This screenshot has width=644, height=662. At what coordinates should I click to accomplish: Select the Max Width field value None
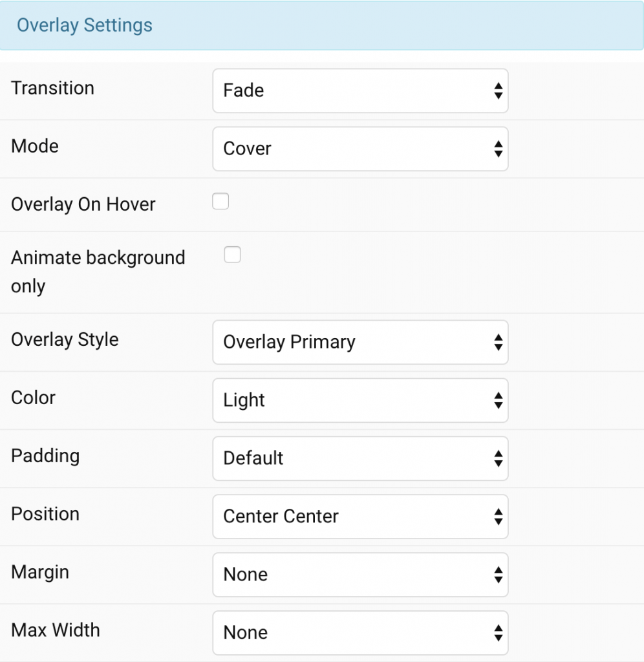click(x=360, y=632)
